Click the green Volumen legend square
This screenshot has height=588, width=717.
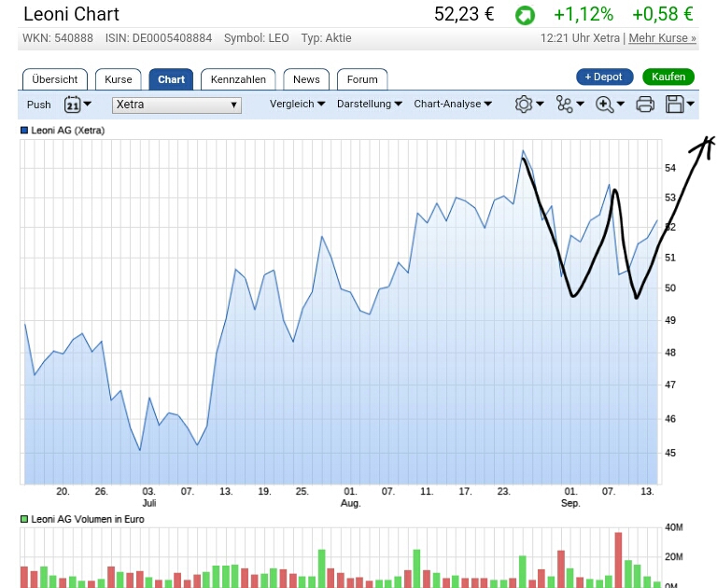(24, 519)
